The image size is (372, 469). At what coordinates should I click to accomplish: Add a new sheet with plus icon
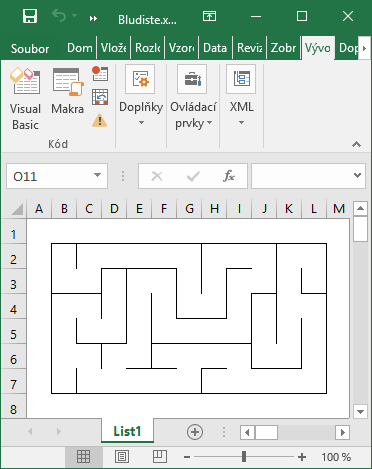tap(195, 432)
